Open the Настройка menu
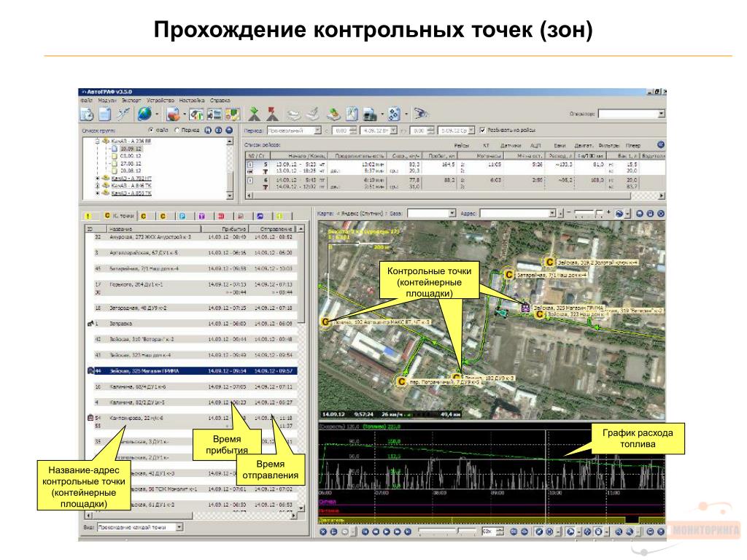 click(x=192, y=101)
